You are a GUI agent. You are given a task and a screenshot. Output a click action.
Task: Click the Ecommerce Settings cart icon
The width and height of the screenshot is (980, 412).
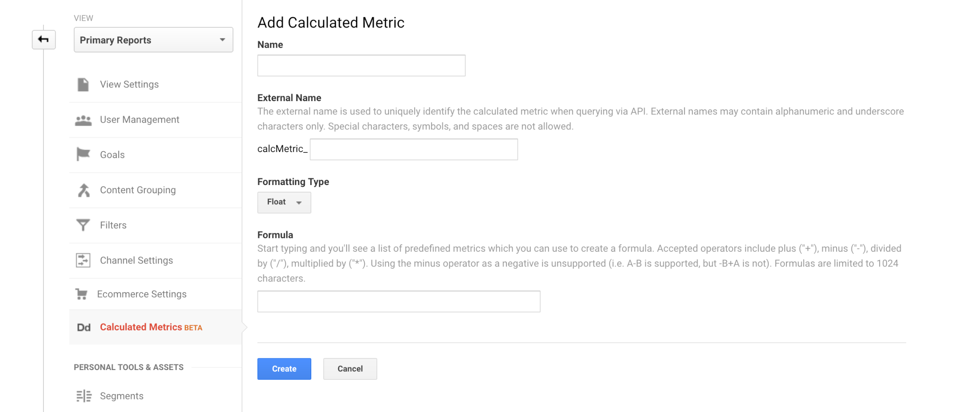(82, 294)
